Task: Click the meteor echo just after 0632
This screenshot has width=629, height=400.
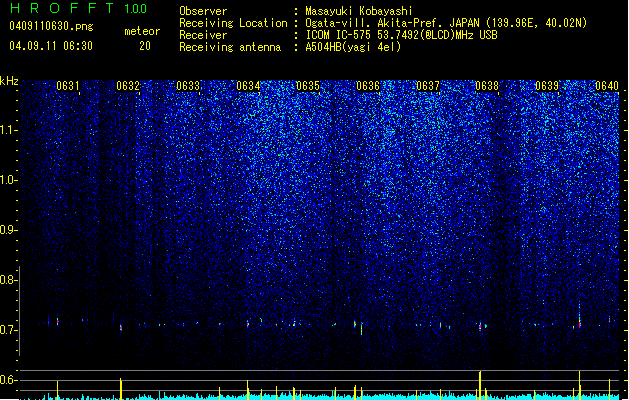Action: pyautogui.click(x=121, y=327)
